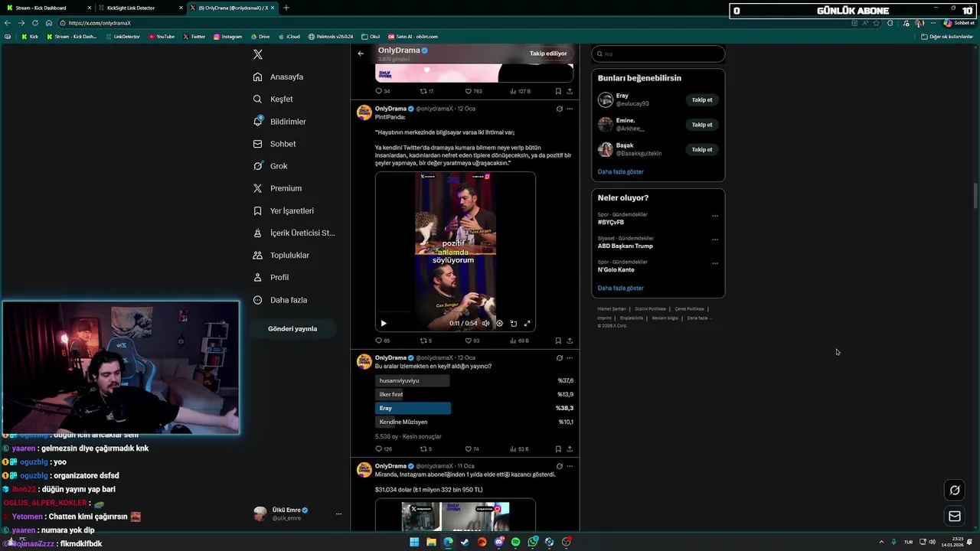Screen dimensions: 980x551
Task: Open İçerik Üreticisi Stüdyosu in sidebar
Action: (x=294, y=233)
